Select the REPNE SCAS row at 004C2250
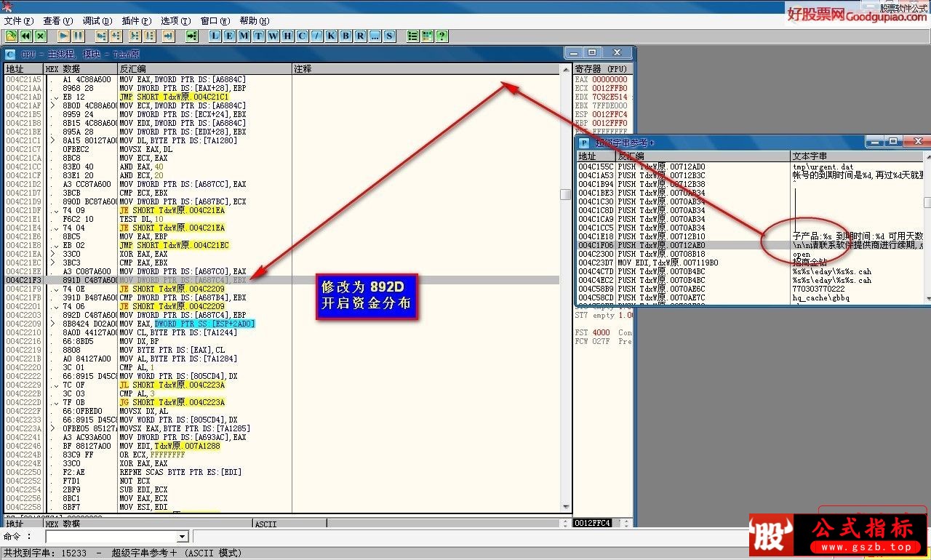 pyautogui.click(x=281, y=472)
